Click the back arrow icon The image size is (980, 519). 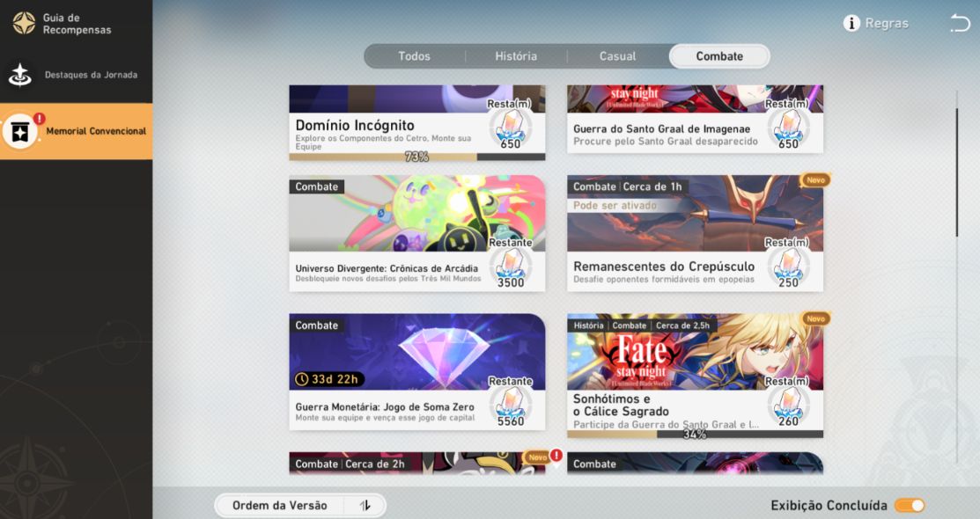(x=960, y=24)
